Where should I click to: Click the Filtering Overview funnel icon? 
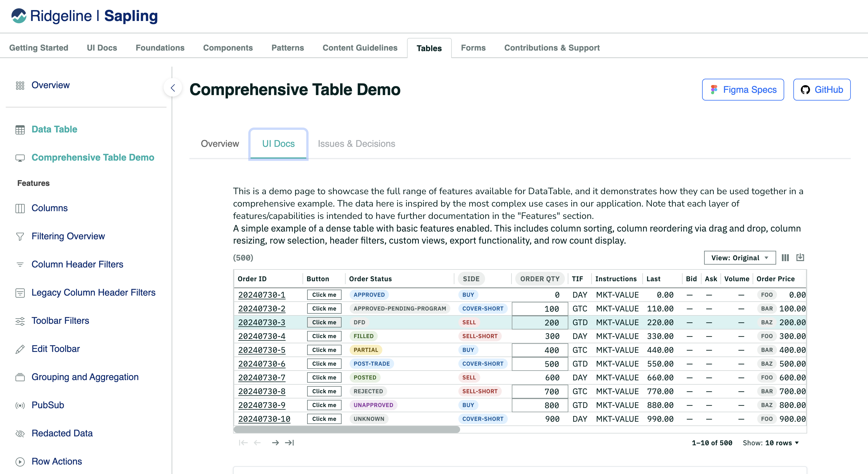click(20, 236)
